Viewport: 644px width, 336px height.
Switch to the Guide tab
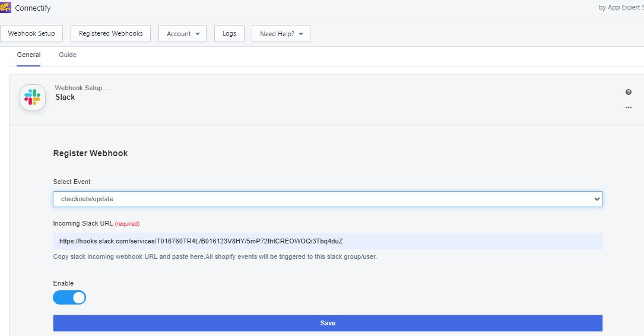click(x=67, y=55)
